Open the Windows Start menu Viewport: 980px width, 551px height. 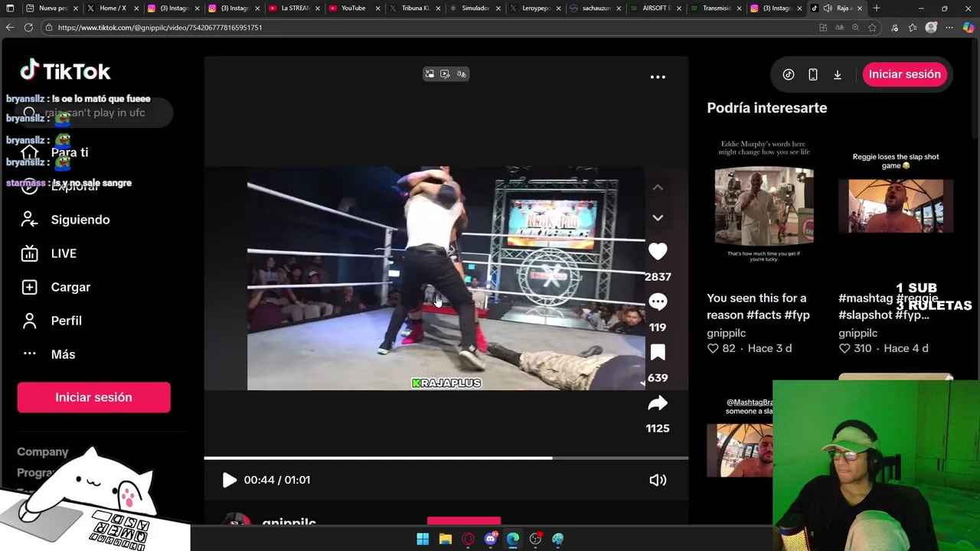click(423, 539)
